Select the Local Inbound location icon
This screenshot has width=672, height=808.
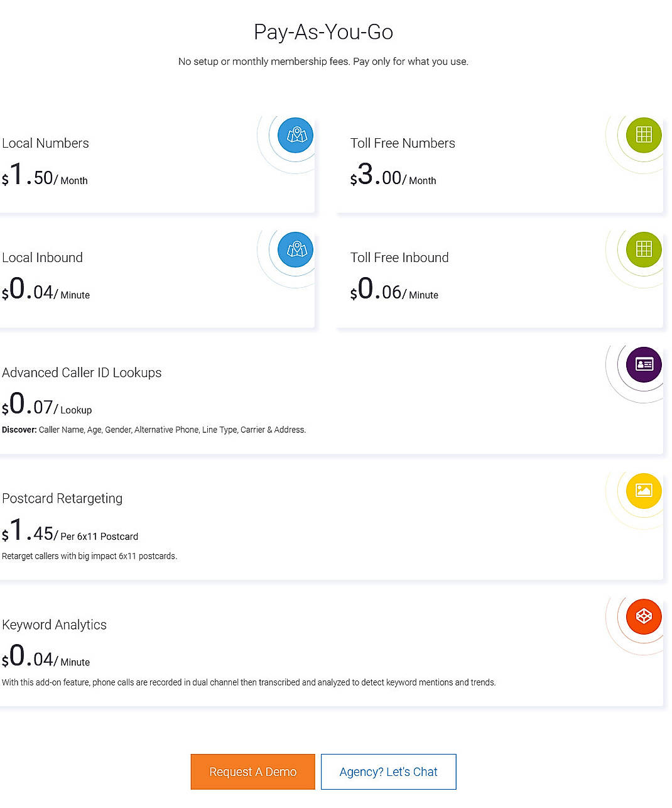[x=296, y=249]
